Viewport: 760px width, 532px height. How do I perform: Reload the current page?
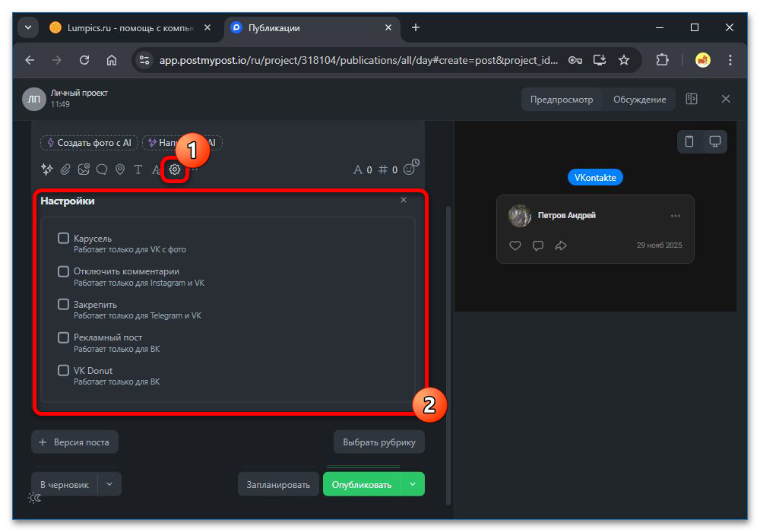point(84,60)
